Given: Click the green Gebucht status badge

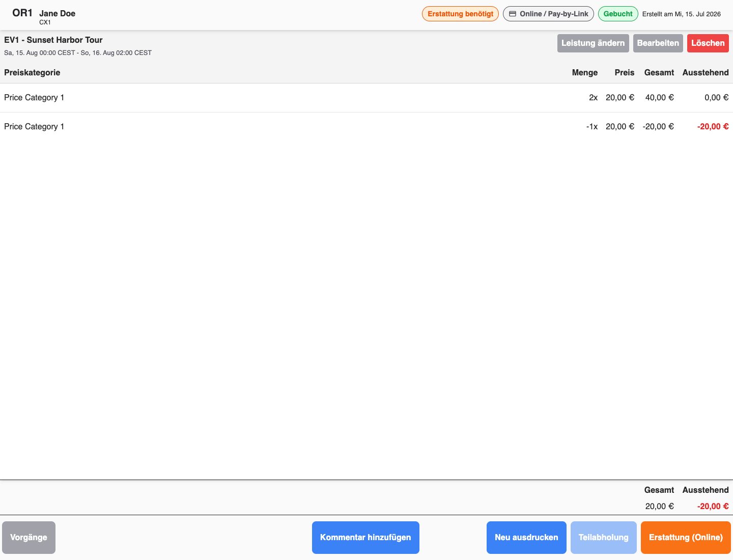Looking at the screenshot, I should click(618, 14).
